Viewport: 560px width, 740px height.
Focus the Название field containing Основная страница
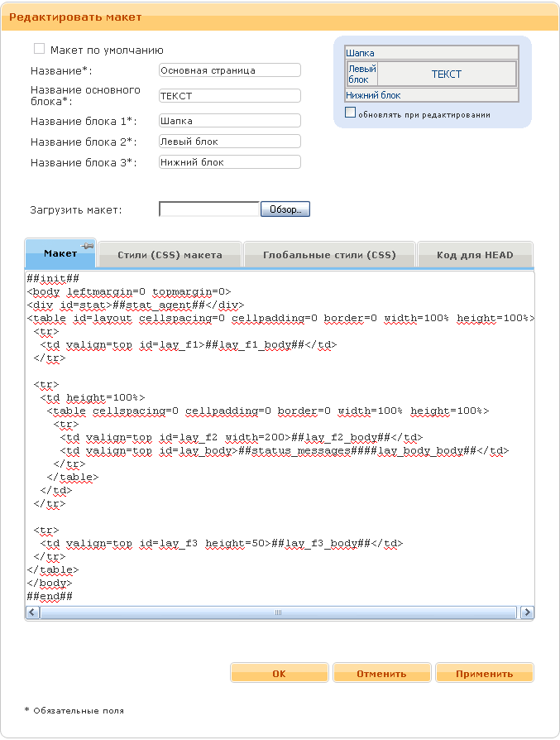229,71
